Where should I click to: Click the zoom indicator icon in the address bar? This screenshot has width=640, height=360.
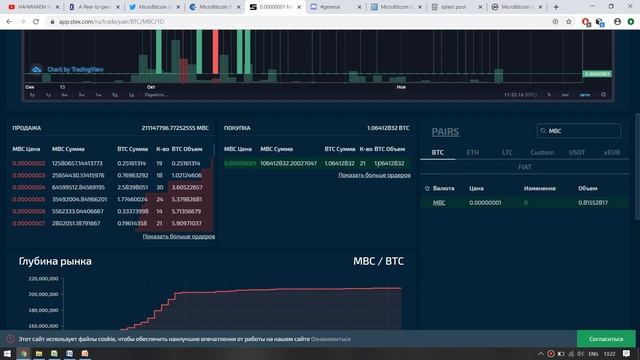coord(555,22)
